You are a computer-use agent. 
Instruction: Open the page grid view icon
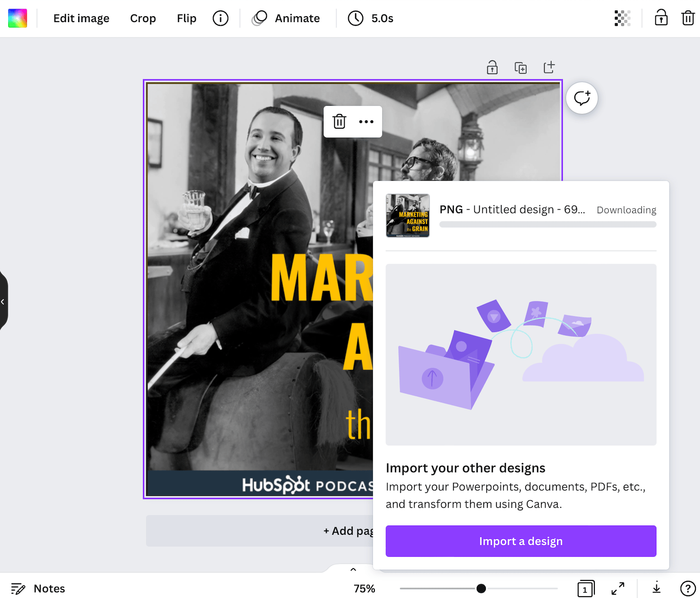pos(586,589)
